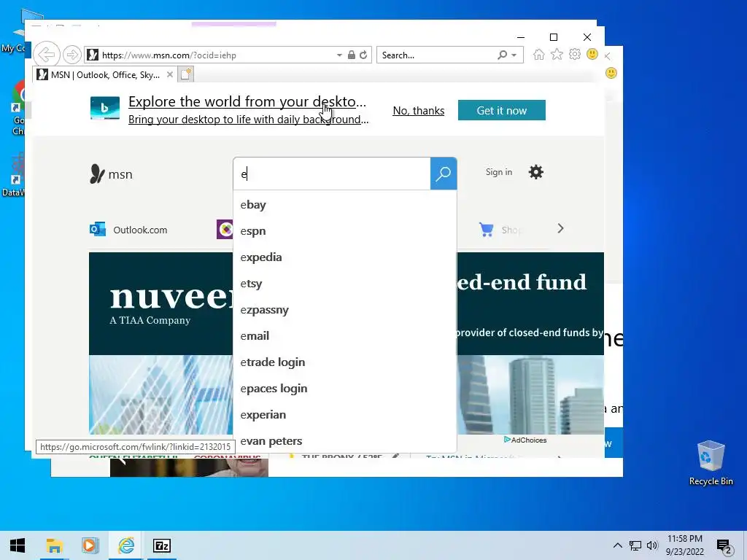
Task: Choose the 'experian' suggestion
Action: tap(345, 415)
